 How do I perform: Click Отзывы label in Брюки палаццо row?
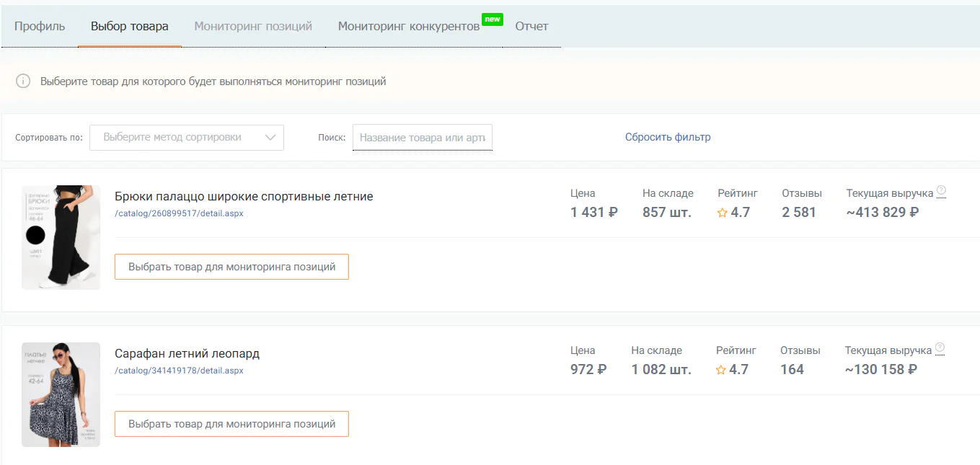(x=802, y=193)
